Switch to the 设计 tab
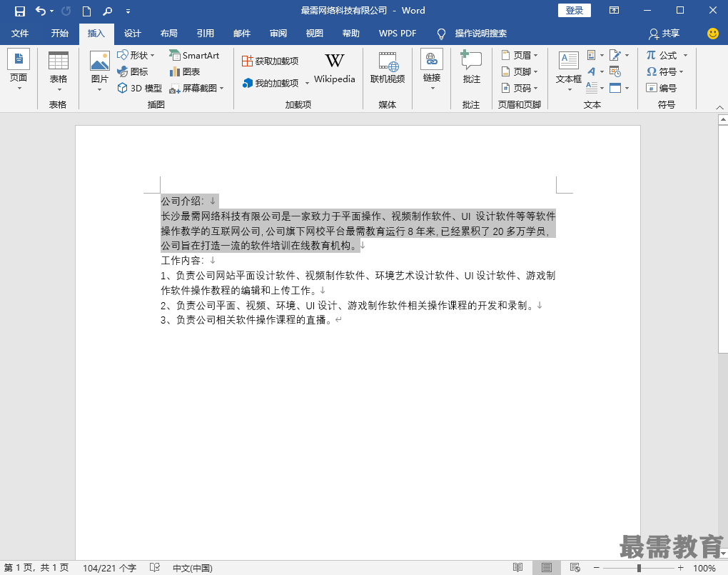Image resolution: width=728 pixels, height=575 pixels. pos(132,34)
